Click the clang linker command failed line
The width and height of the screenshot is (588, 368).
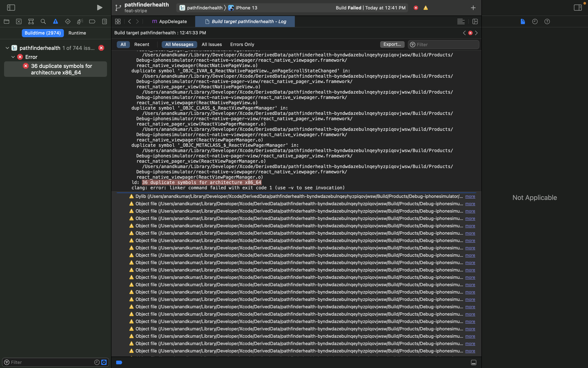pos(238,188)
